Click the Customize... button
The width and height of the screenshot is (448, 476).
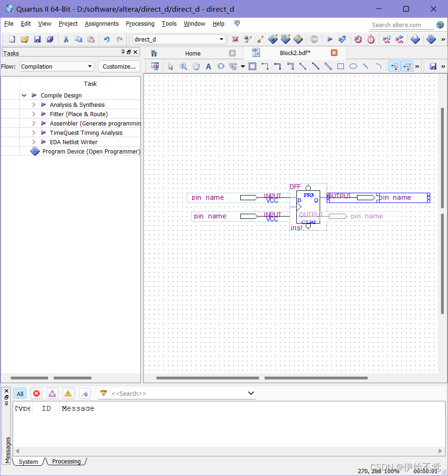coord(119,66)
